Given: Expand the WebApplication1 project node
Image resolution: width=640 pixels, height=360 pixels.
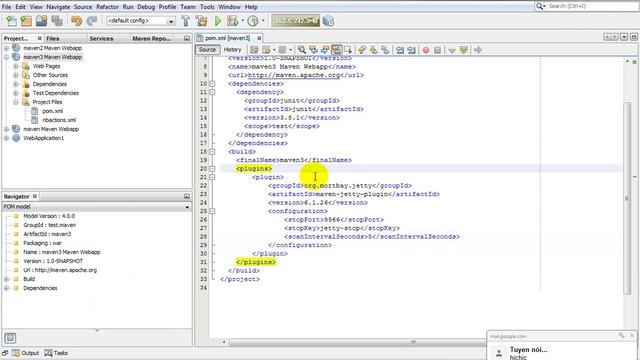Looking at the screenshot, I should pyautogui.click(x=6, y=138).
